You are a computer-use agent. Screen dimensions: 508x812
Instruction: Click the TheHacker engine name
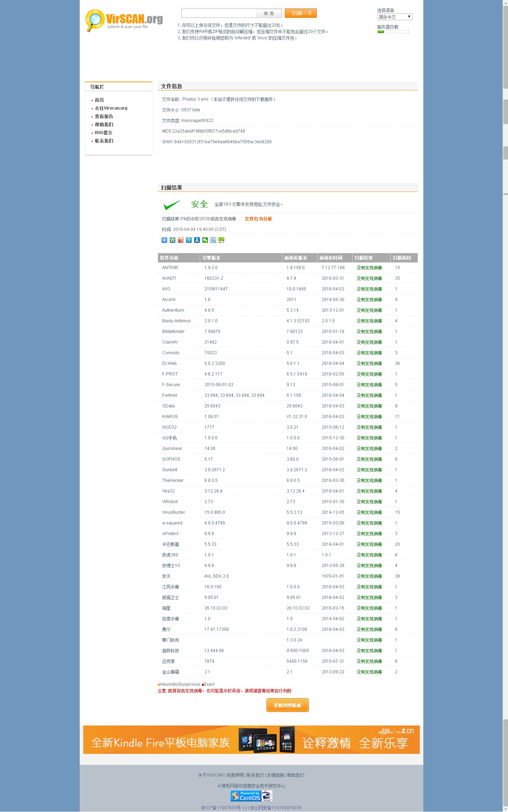tap(173, 480)
